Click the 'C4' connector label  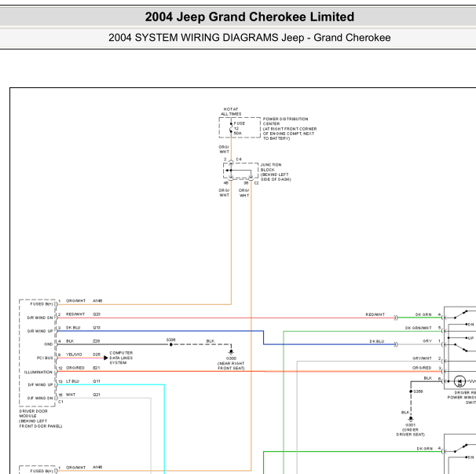point(239,160)
